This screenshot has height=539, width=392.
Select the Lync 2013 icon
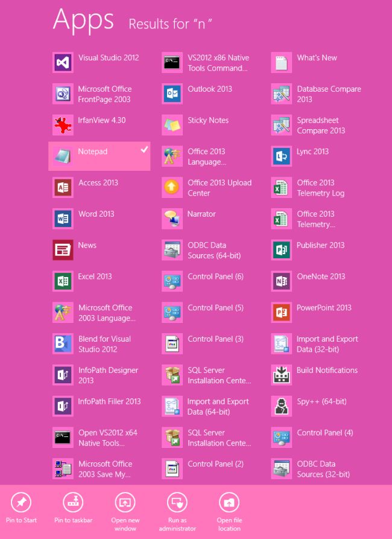(282, 156)
